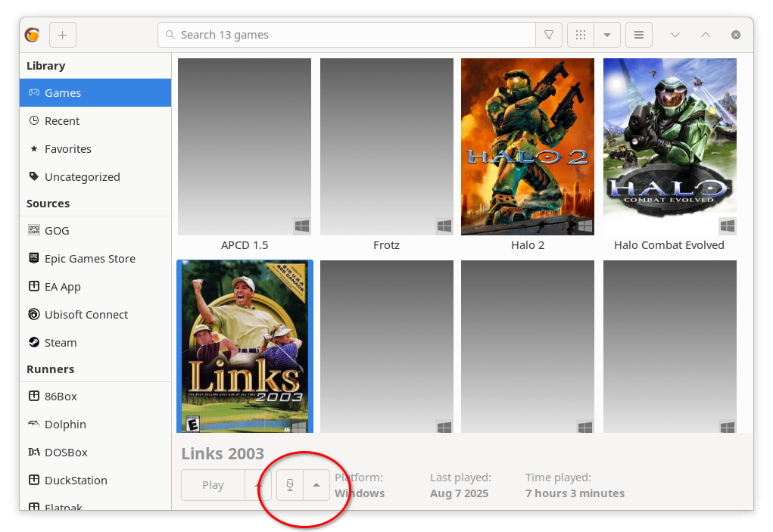The height and width of the screenshot is (532, 773).
Task: Click the Runners section header
Action: [50, 369]
